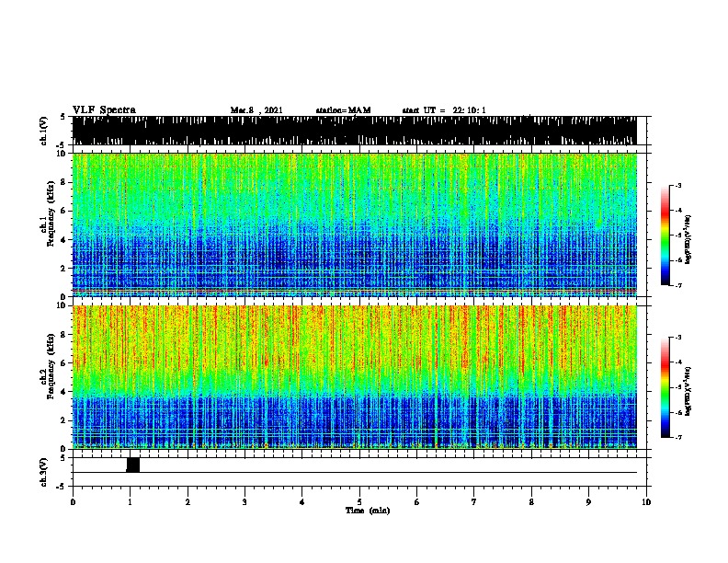Click the time axis tick label "6"

416,502
